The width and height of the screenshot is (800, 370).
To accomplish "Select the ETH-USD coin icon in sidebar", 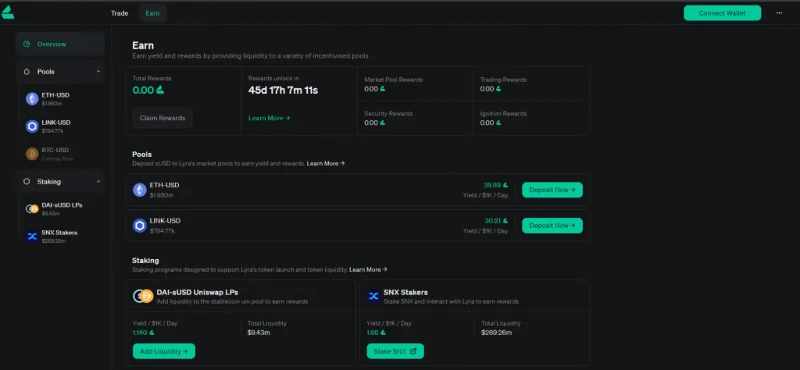I will coord(32,99).
